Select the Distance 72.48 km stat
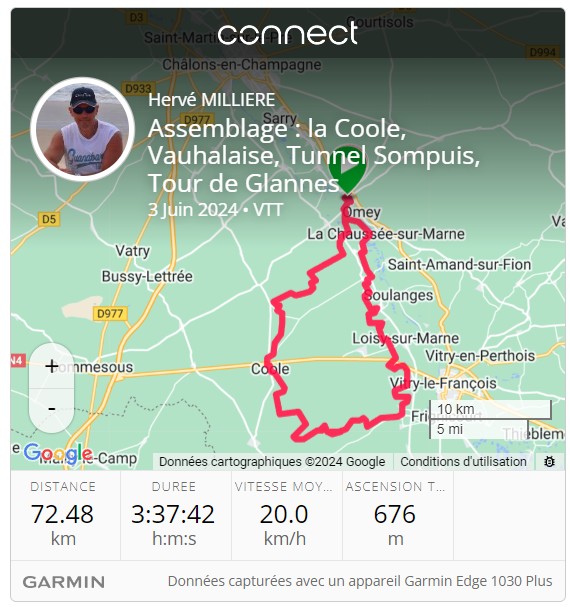 click(63, 515)
